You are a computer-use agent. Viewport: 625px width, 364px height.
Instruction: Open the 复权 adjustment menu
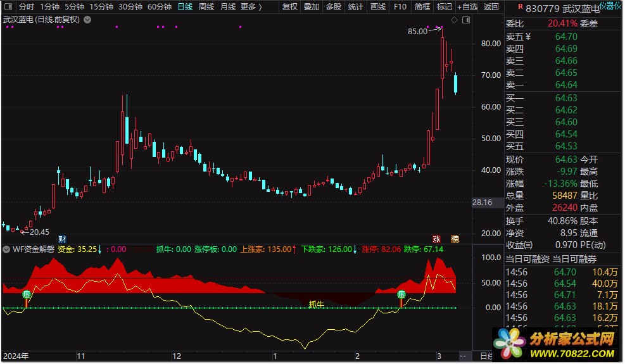(290, 7)
